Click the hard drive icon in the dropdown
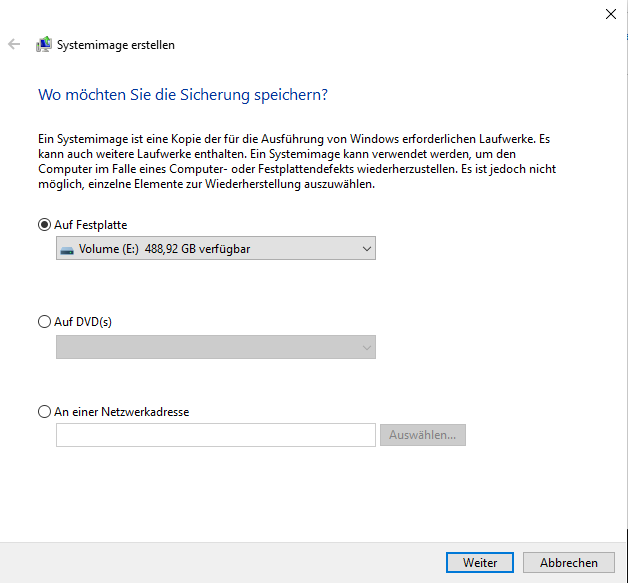 pyautogui.click(x=67, y=250)
